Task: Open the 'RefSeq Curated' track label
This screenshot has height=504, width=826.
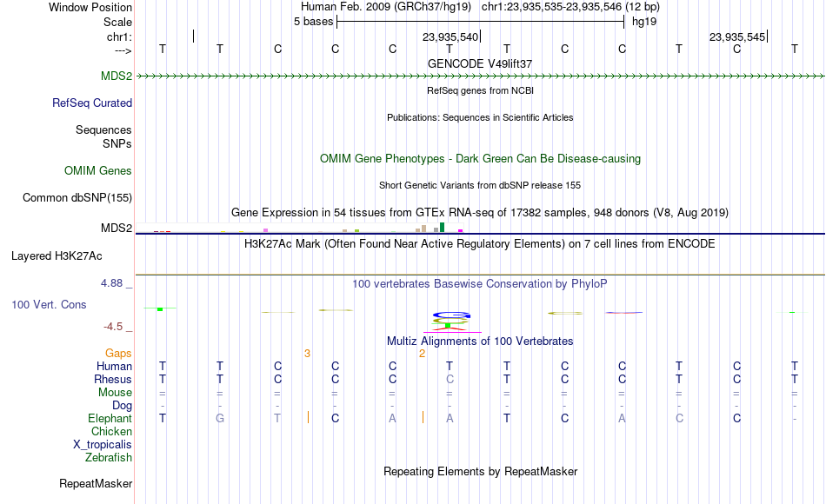Action: tap(91, 103)
